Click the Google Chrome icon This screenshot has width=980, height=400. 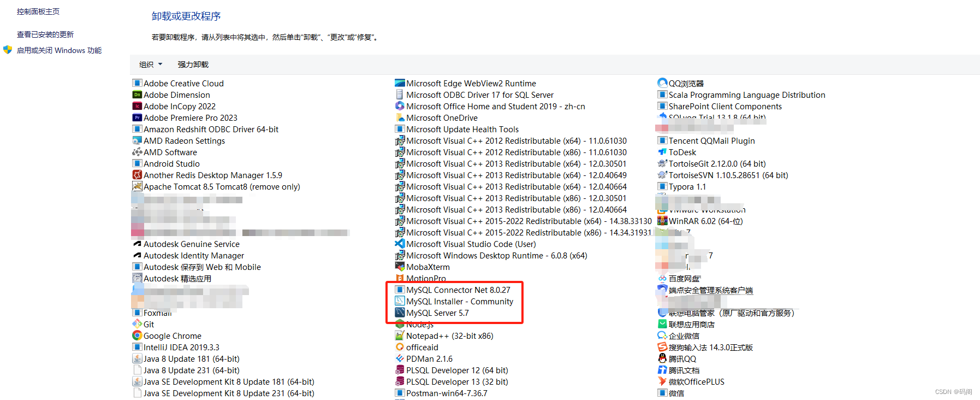pos(137,336)
